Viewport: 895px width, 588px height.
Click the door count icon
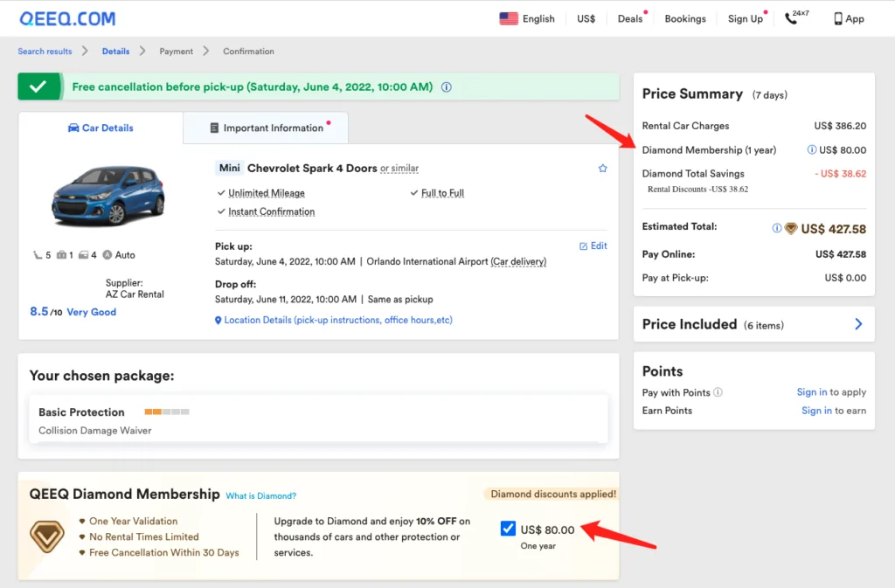pos(83,255)
